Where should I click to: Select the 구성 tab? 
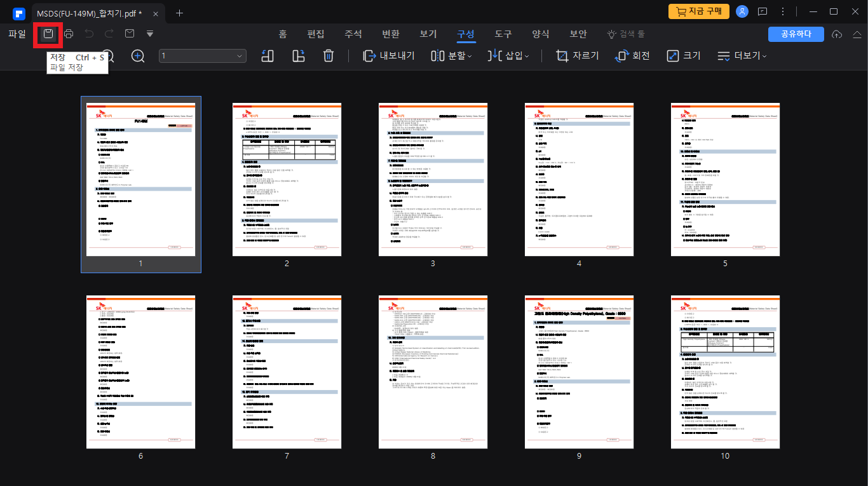click(466, 34)
